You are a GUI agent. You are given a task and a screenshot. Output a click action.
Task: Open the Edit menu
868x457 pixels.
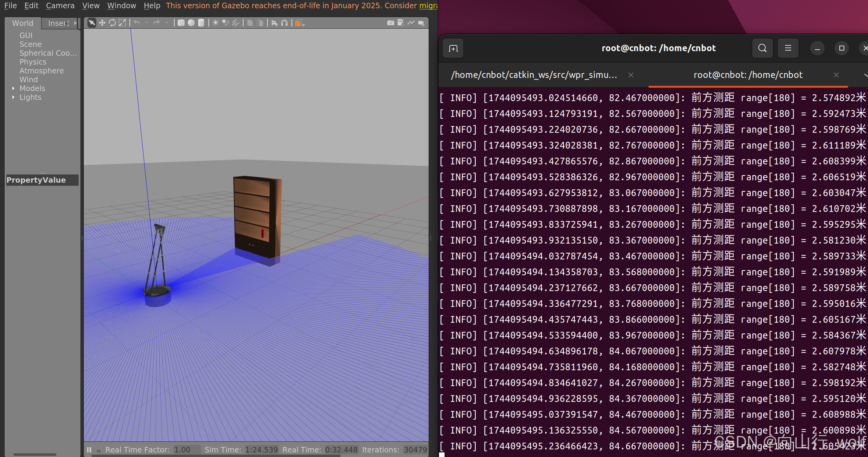31,5
